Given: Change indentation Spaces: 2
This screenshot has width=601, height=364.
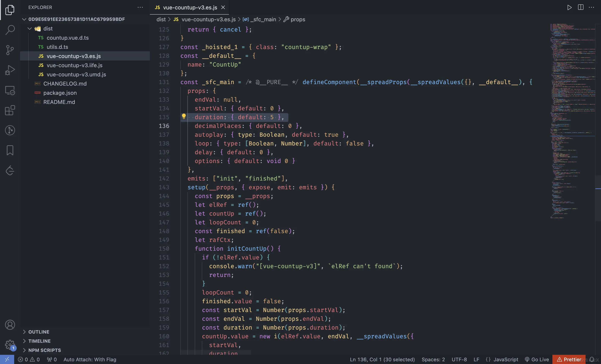Looking at the screenshot, I should (x=433, y=359).
